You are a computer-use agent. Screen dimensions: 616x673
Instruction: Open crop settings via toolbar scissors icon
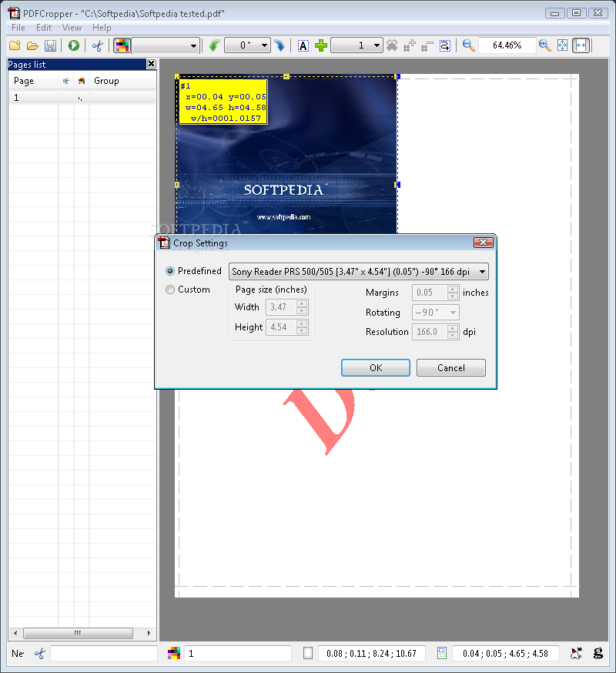point(98,45)
